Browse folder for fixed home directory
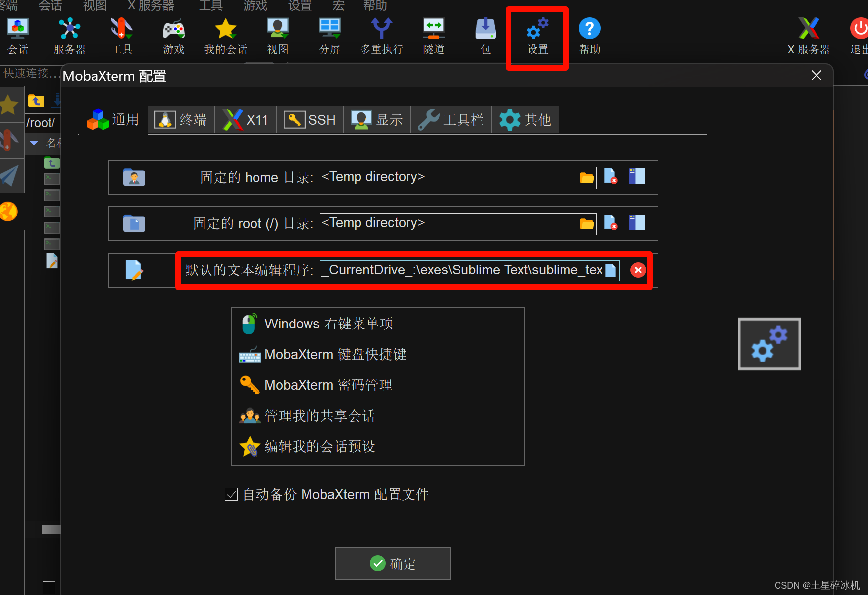 tap(587, 178)
